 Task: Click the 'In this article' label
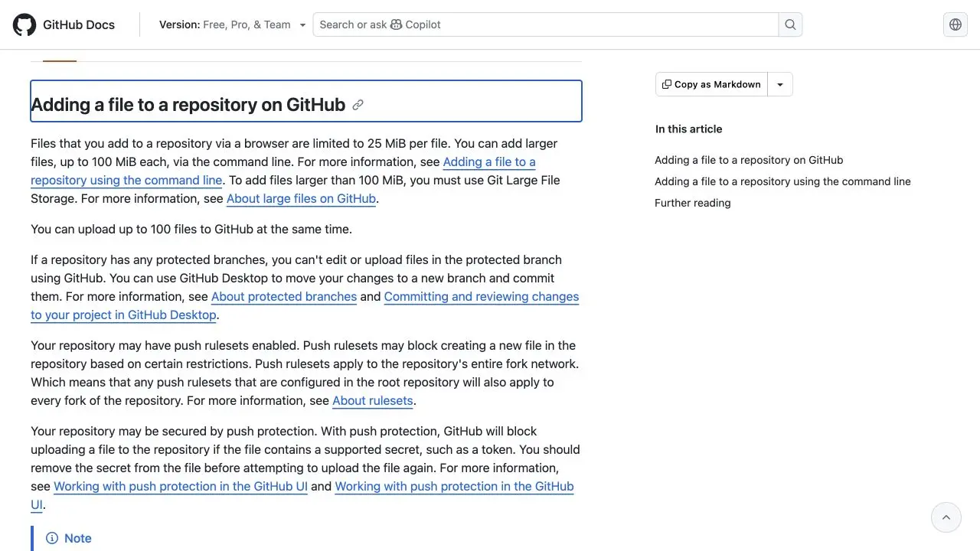click(689, 129)
